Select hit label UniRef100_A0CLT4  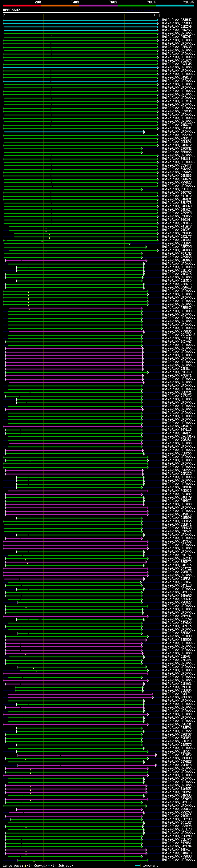tap(177, 694)
